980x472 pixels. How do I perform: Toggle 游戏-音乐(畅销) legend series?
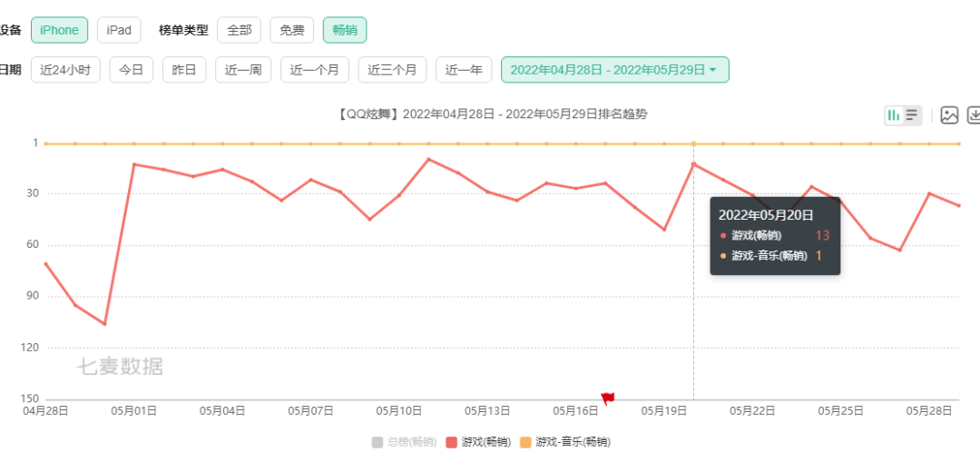pos(565,442)
